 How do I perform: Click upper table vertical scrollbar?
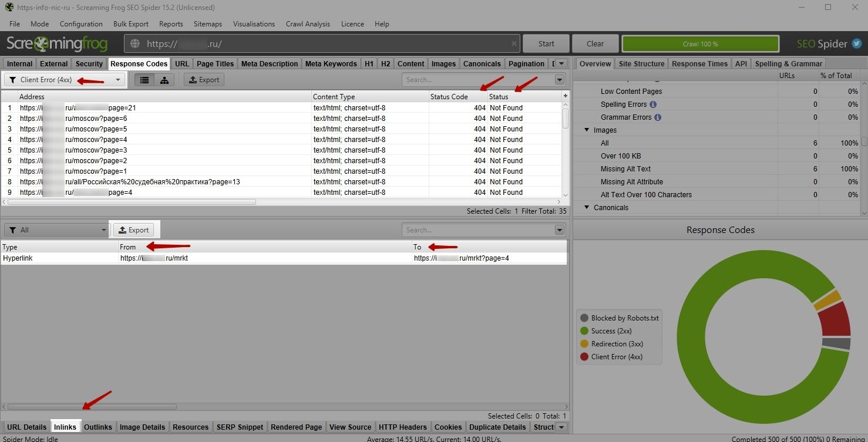pos(566,119)
